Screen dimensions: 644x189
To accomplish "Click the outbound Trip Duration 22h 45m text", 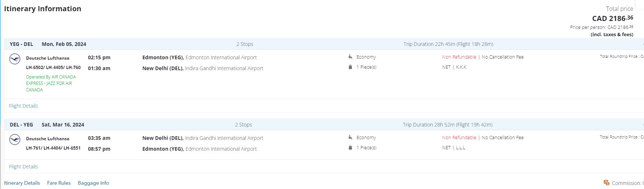I will [x=448, y=44].
